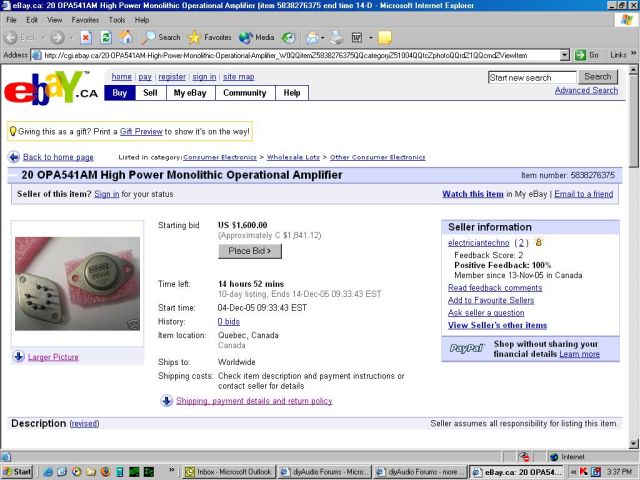Click the amplifier item photo thumbnail

click(x=78, y=284)
